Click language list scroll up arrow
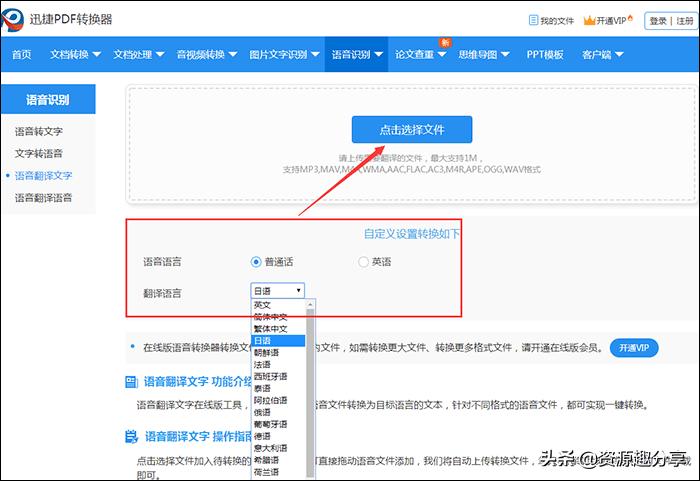The height and width of the screenshot is (481, 700). [310, 305]
